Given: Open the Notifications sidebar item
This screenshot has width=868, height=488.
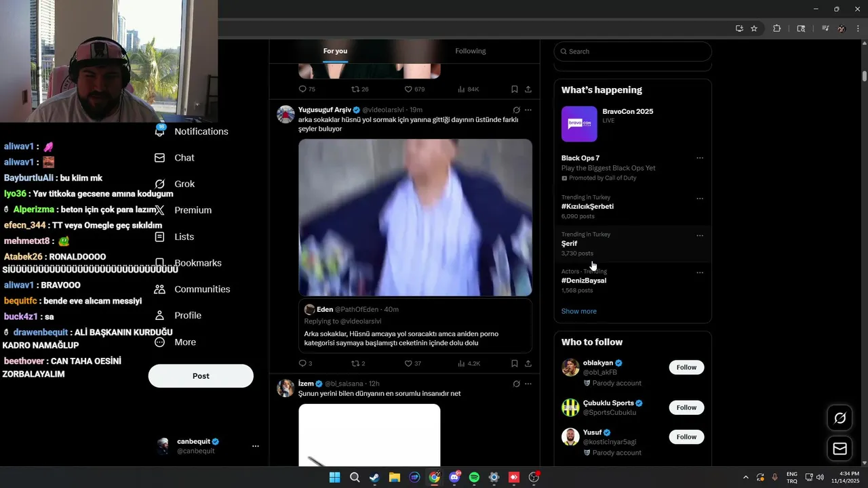Looking at the screenshot, I should 193,131.
